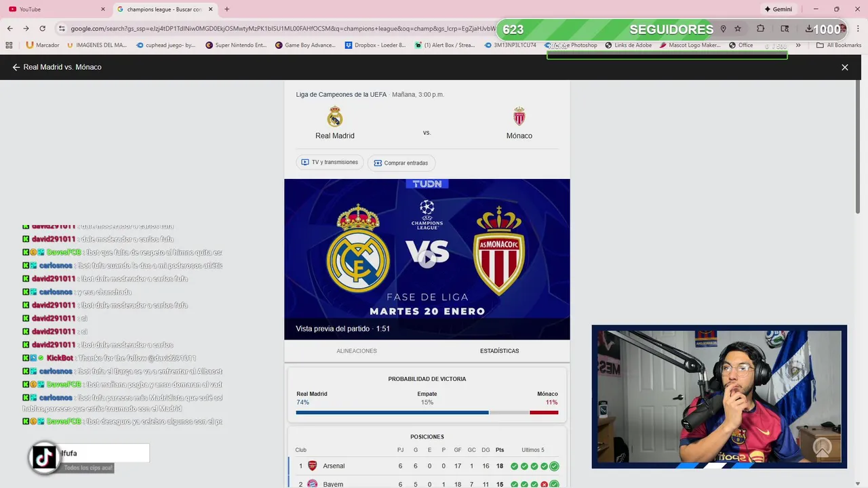The image size is (868, 488).
Task: Open IMAGENES DEL MA... bookmark
Action: (97, 45)
